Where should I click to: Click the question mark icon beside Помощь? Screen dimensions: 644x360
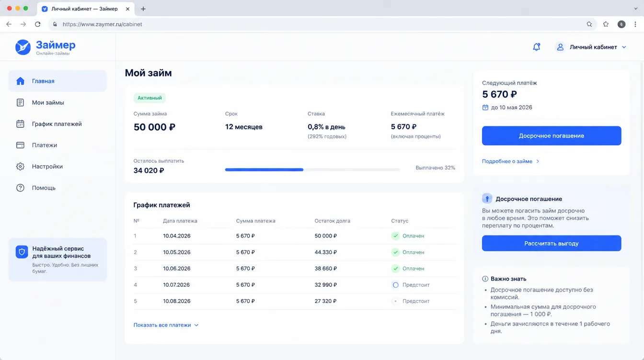click(20, 188)
